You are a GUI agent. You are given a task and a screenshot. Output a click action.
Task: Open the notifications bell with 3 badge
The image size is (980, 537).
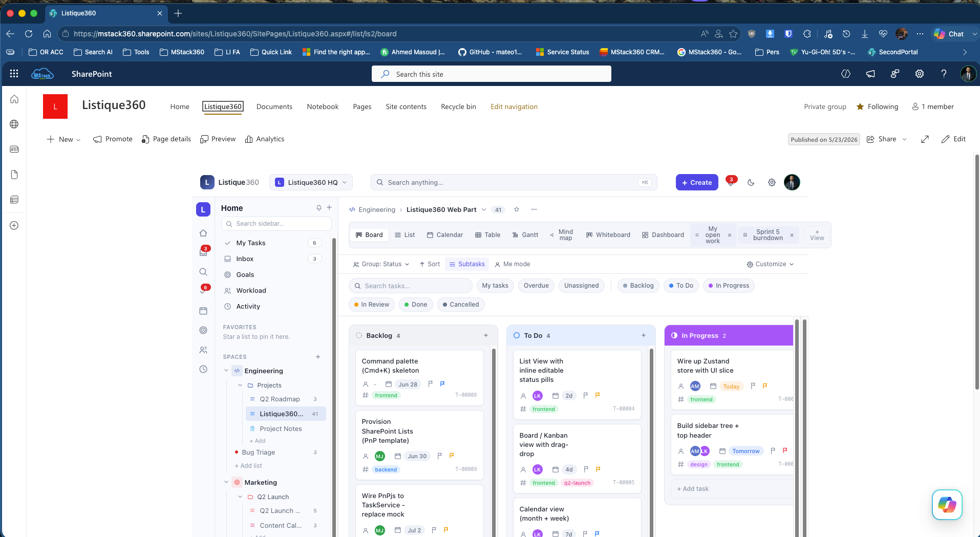731,182
